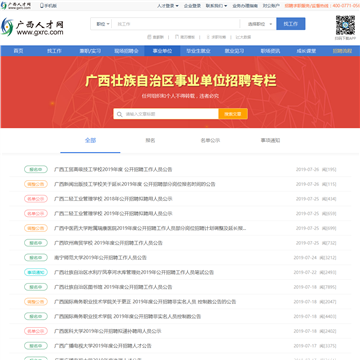Open the 对公账户 link

coord(271,6)
